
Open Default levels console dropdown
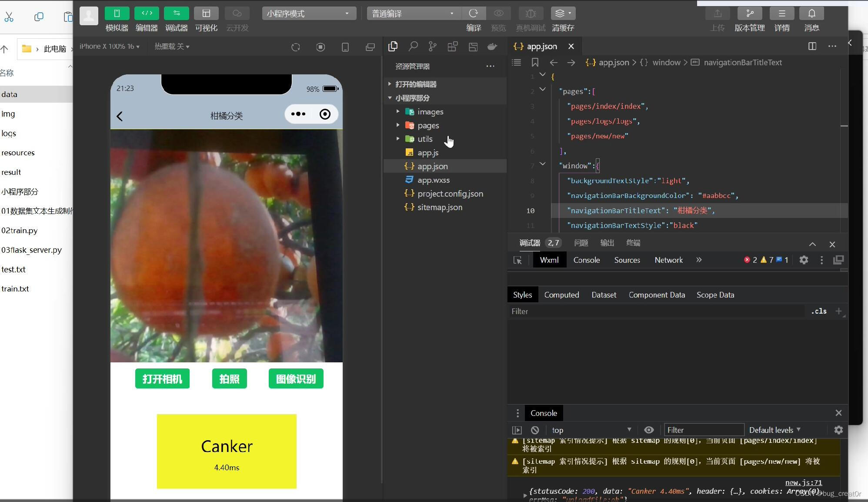pos(775,430)
